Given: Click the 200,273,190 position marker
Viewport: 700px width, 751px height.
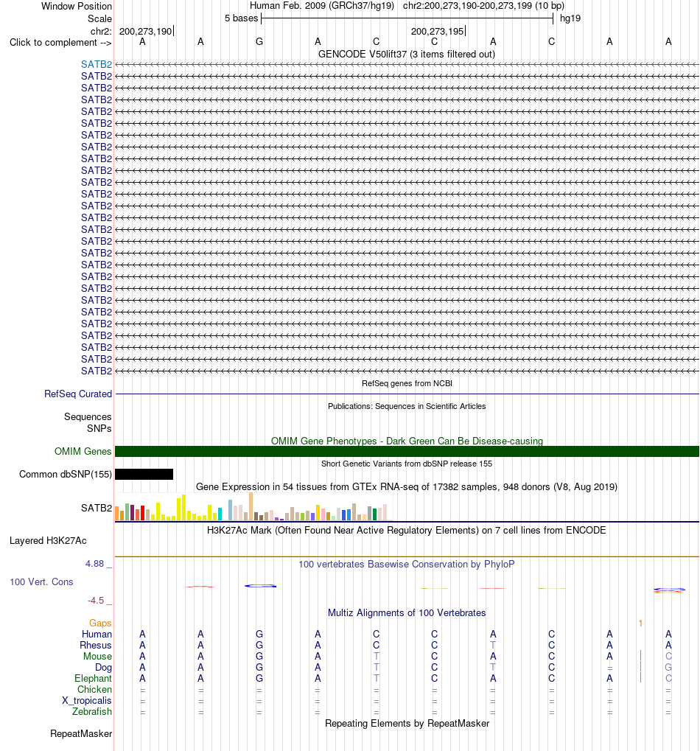Looking at the screenshot, I should click(146, 32).
